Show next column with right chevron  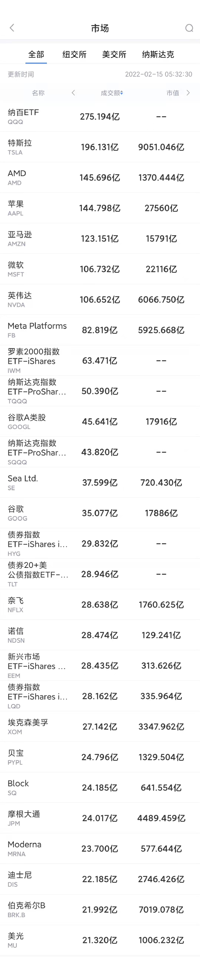click(x=188, y=93)
